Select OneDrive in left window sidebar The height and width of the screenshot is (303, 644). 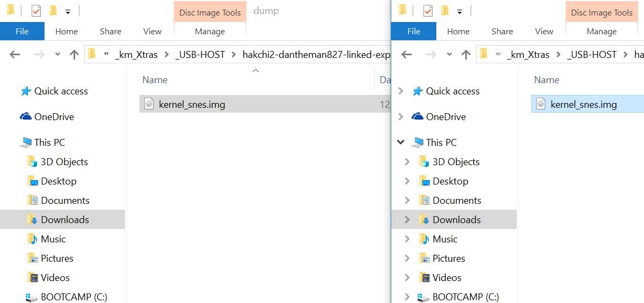tap(54, 117)
